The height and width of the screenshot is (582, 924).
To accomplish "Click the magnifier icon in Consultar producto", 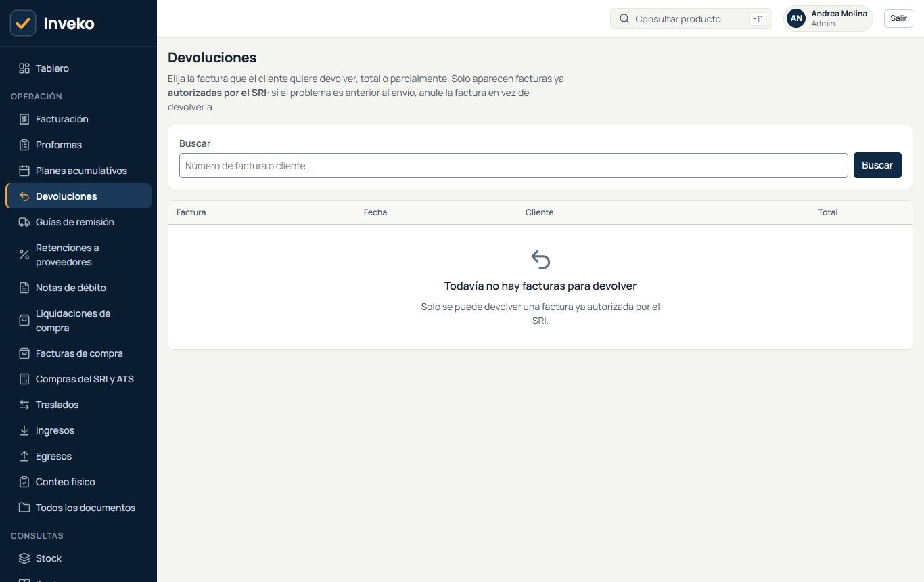I will pos(624,19).
